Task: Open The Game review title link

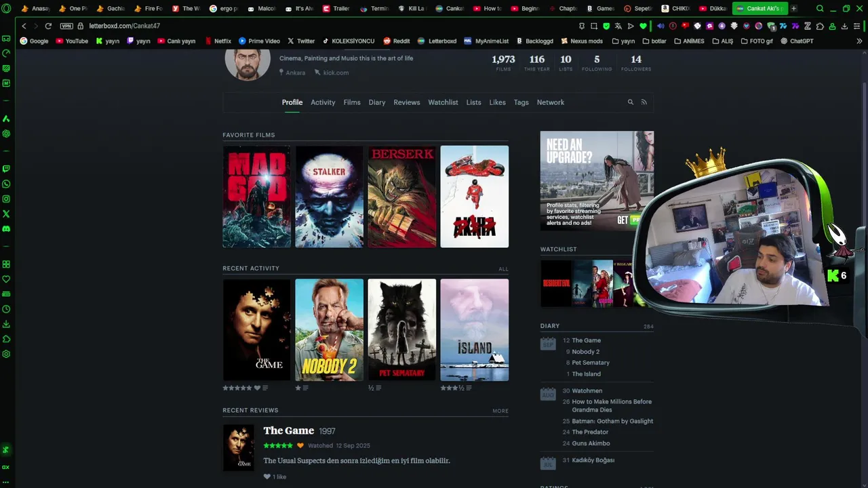Action: pyautogui.click(x=289, y=430)
